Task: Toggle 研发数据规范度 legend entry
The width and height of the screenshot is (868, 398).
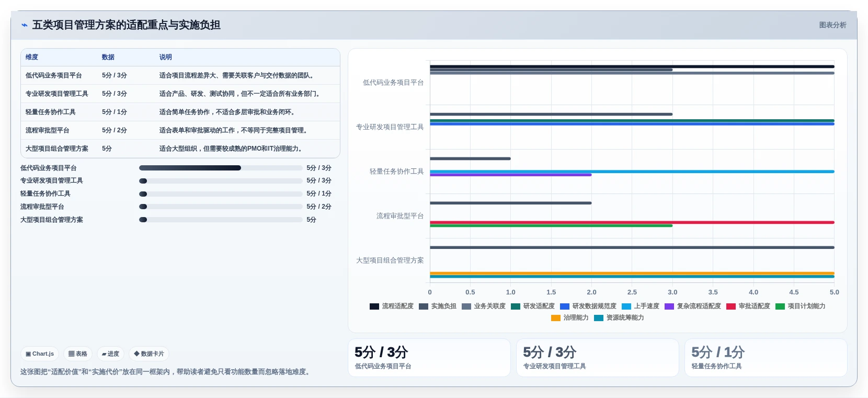Action: coord(588,306)
